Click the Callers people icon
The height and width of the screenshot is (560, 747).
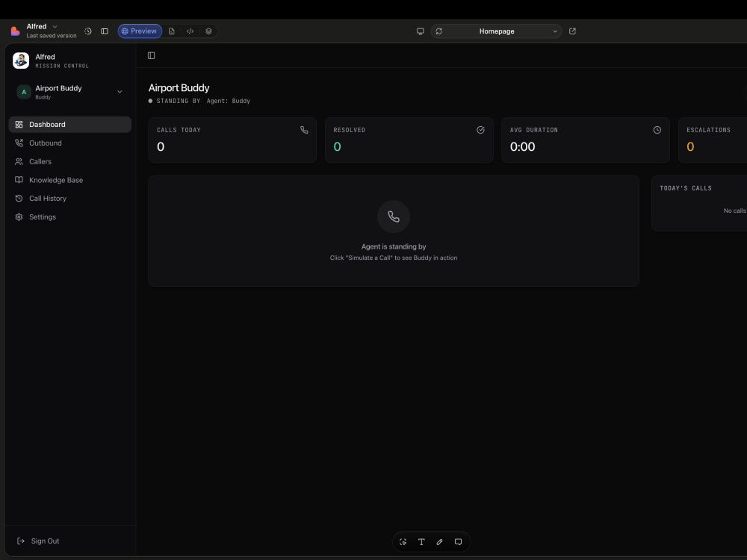pyautogui.click(x=19, y=161)
